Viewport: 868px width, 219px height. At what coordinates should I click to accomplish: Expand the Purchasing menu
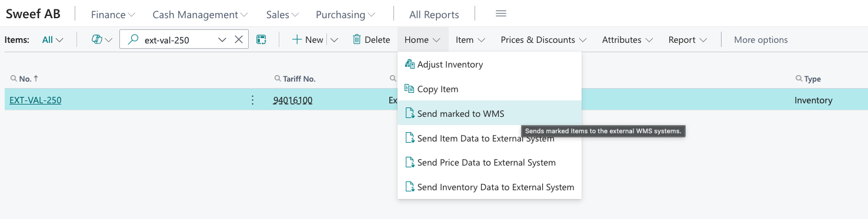coord(346,14)
